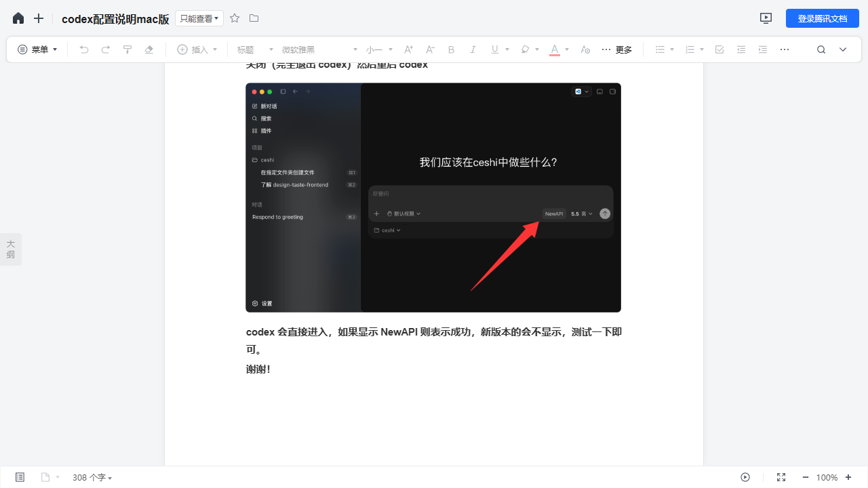The image size is (868, 488).
Task: Increase font size button
Action: coord(408,49)
